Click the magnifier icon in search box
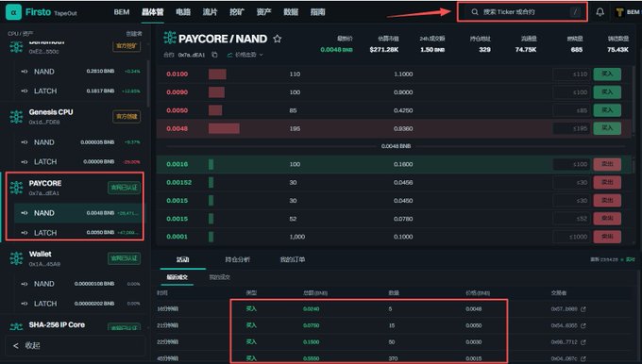The height and width of the screenshot is (364, 642). click(475, 12)
